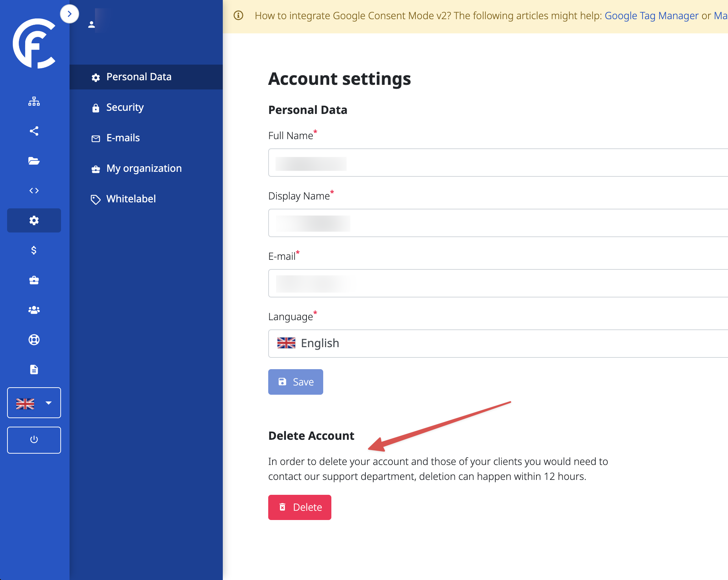Open the sitemap hierarchy icon in sidebar
The width and height of the screenshot is (728, 580).
pos(34,101)
